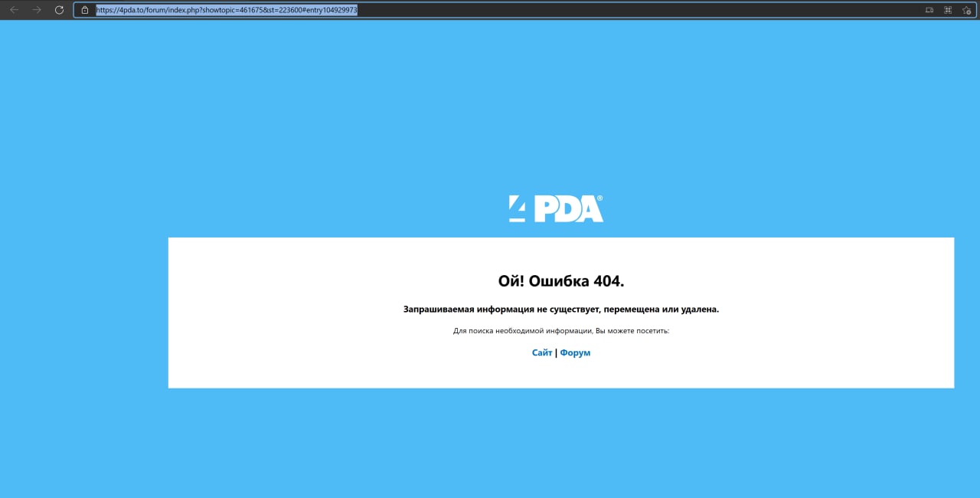Go back to the previous page
Screen dimensions: 980x498
(x=14, y=10)
